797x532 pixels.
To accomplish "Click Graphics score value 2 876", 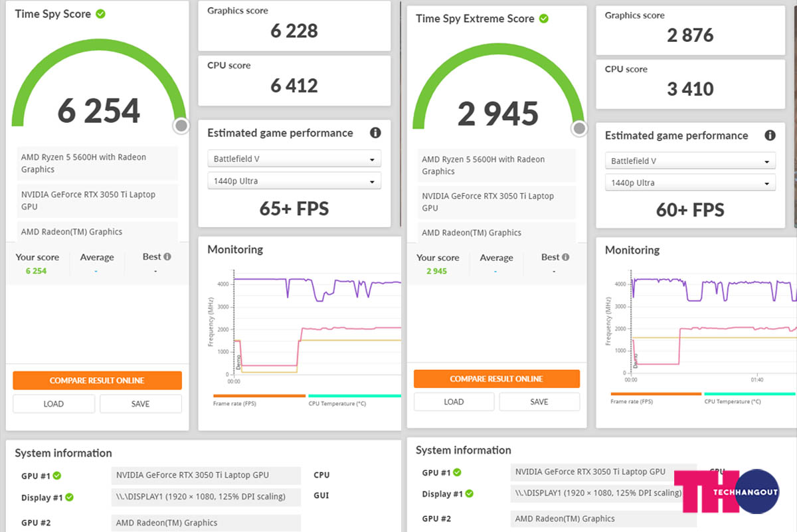I will click(x=690, y=35).
